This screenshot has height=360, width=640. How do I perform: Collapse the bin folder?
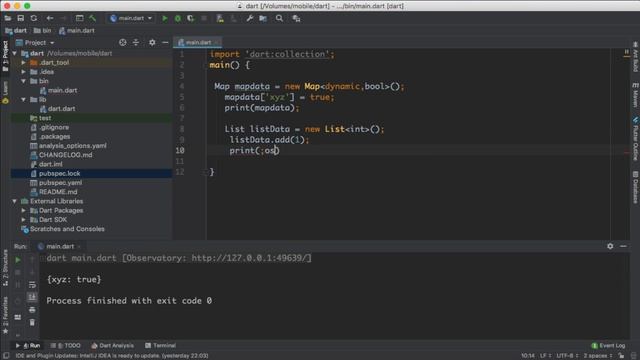click(x=24, y=81)
